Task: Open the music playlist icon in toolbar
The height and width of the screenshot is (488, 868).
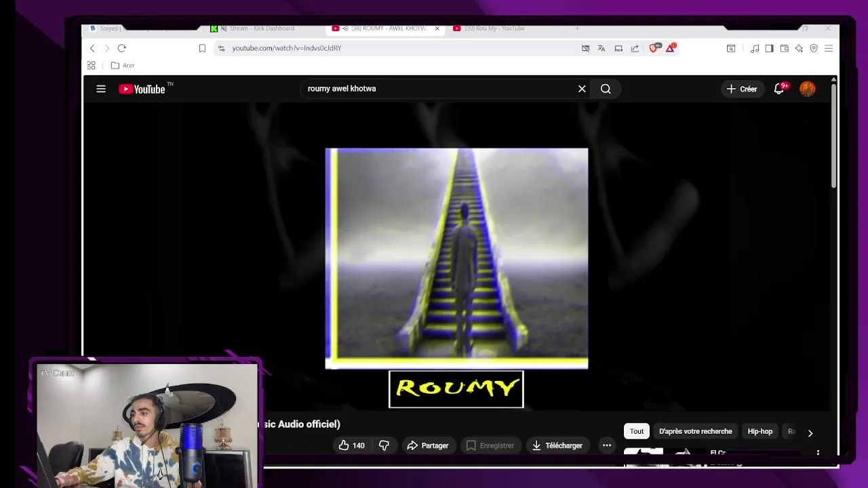Action: [755, 48]
